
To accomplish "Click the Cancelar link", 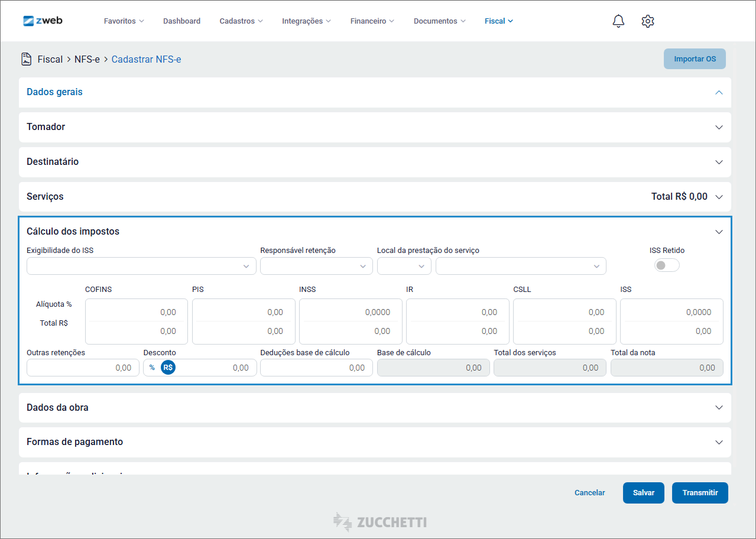I will pyautogui.click(x=589, y=493).
